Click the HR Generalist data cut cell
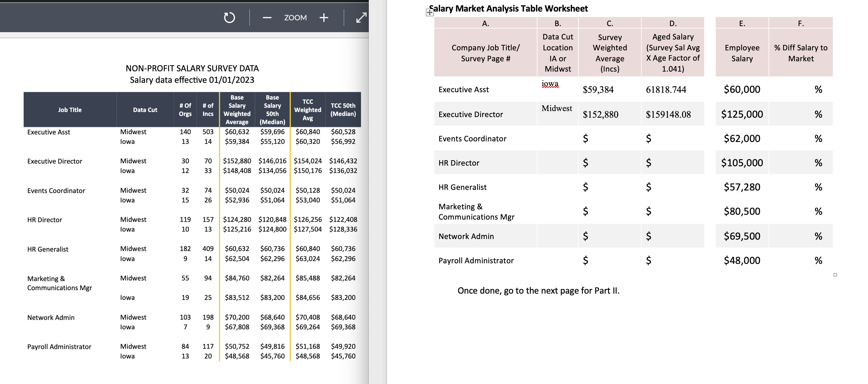 557,187
